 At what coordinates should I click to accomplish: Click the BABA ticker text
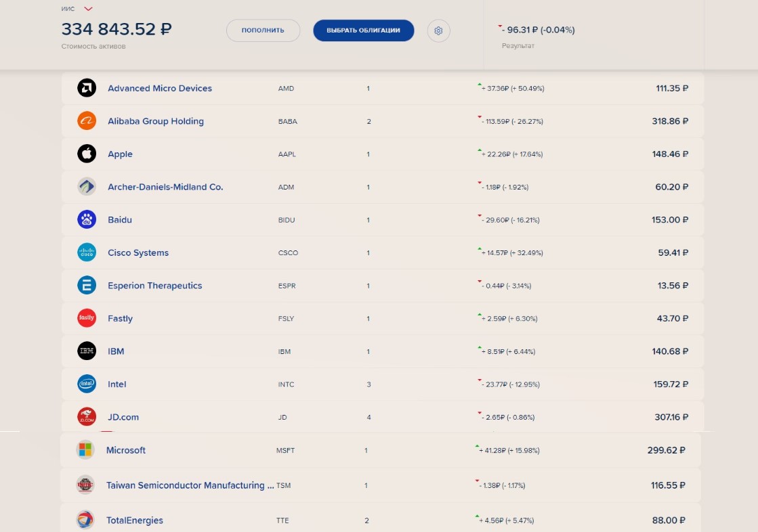[288, 121]
